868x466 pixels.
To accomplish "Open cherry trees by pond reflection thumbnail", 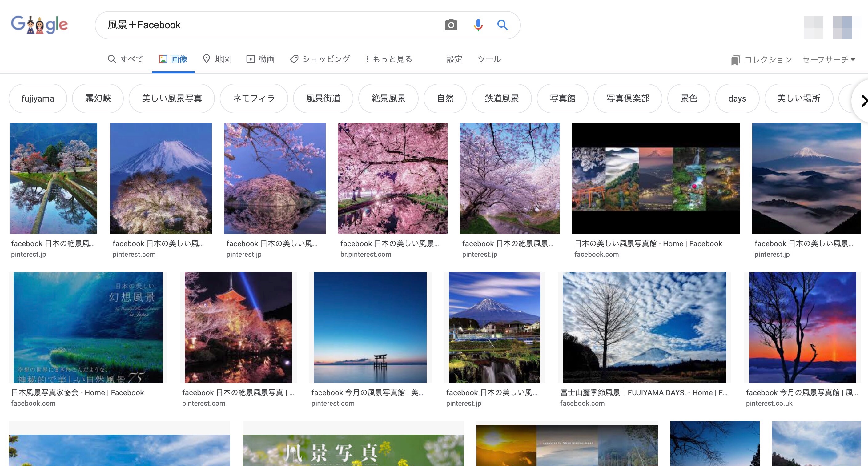I will click(54, 178).
